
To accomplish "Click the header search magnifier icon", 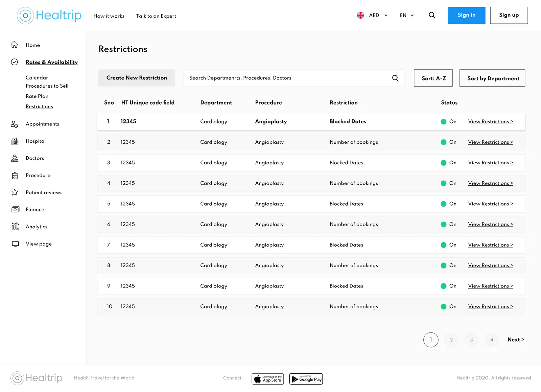I will point(432,15).
